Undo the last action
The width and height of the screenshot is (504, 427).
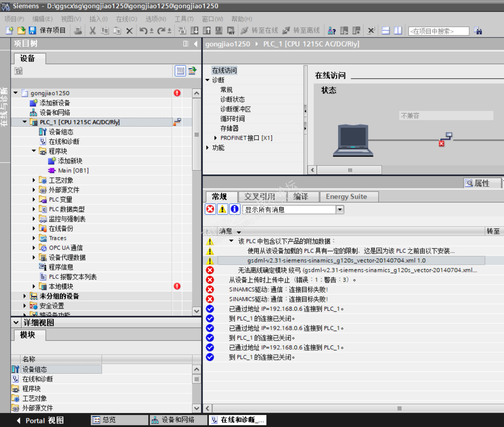coord(143,30)
